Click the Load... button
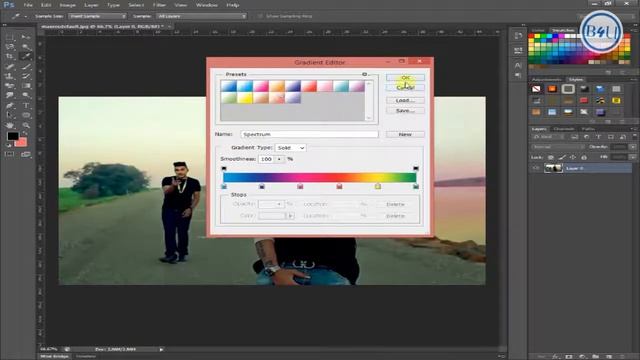The image size is (640, 360). [405, 100]
